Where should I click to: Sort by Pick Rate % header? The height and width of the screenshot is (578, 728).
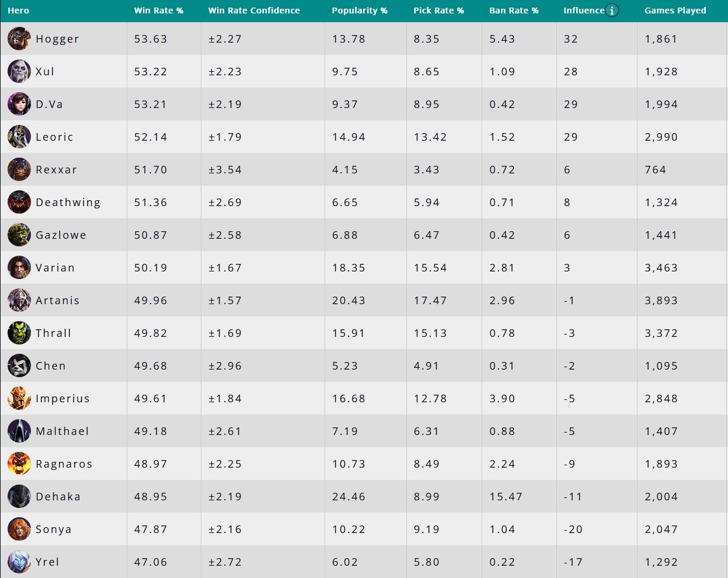[438, 11]
